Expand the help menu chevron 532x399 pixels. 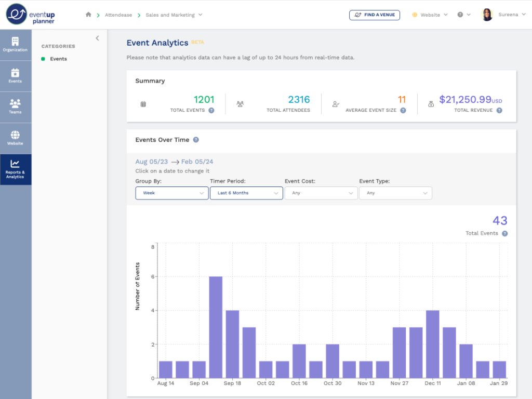pos(469,15)
